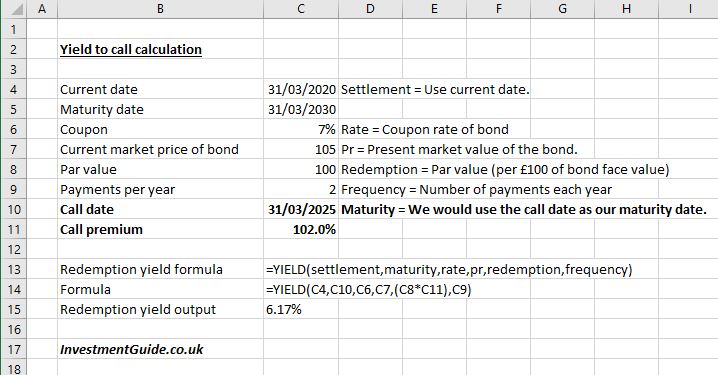Select the Call premium 102.0% cell
Viewport: 718px width, 375px height.
[301, 229]
